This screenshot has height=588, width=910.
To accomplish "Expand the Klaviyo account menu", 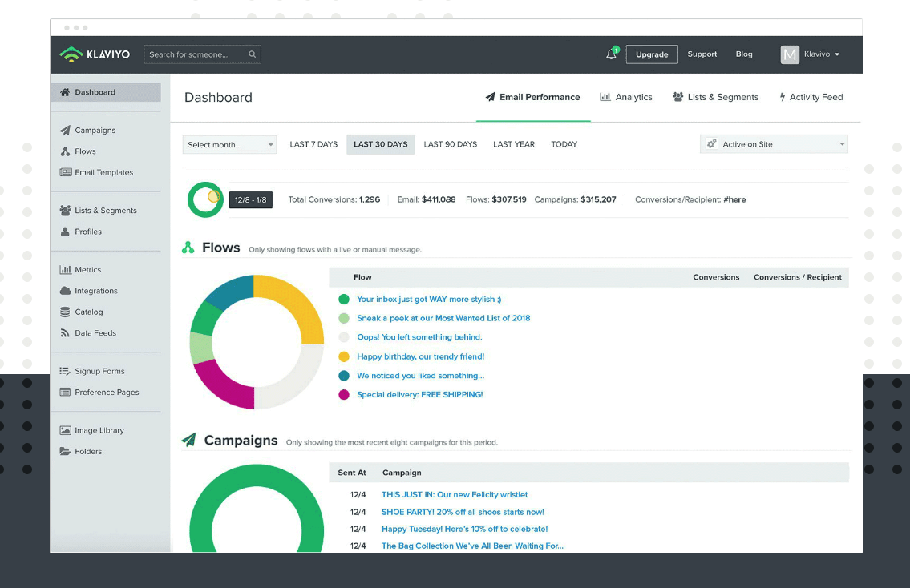I will pyautogui.click(x=811, y=54).
